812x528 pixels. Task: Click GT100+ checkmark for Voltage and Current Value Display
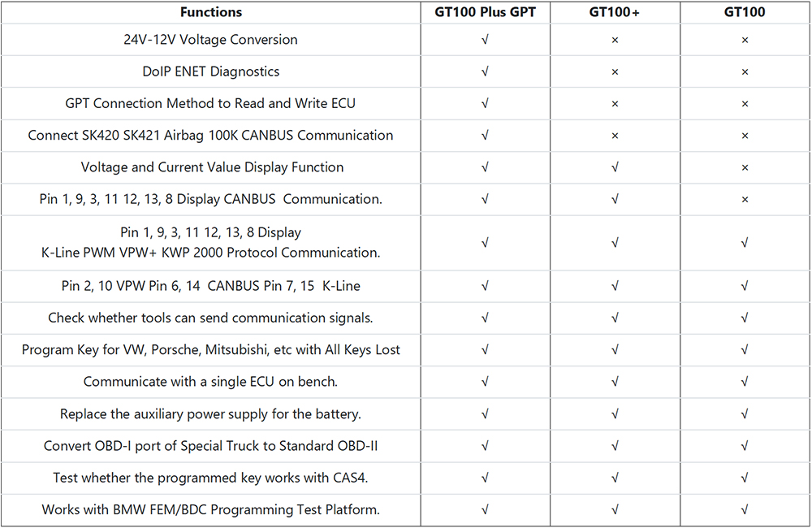615,167
